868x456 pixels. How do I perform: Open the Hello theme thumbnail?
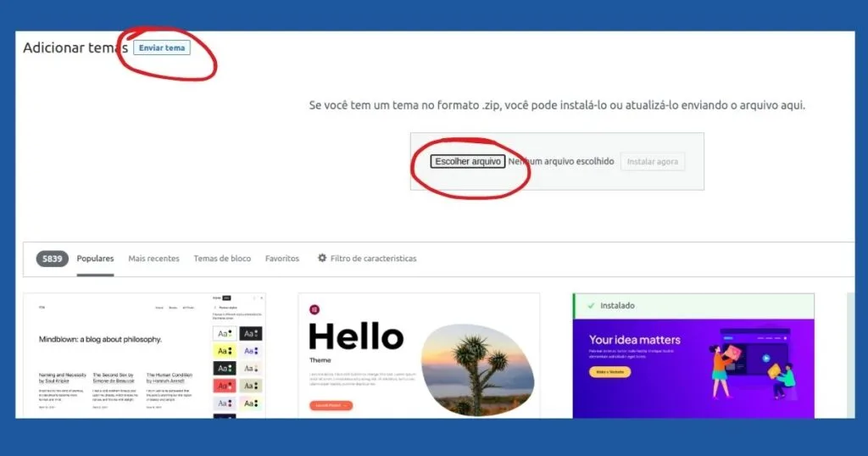pyautogui.click(x=419, y=356)
